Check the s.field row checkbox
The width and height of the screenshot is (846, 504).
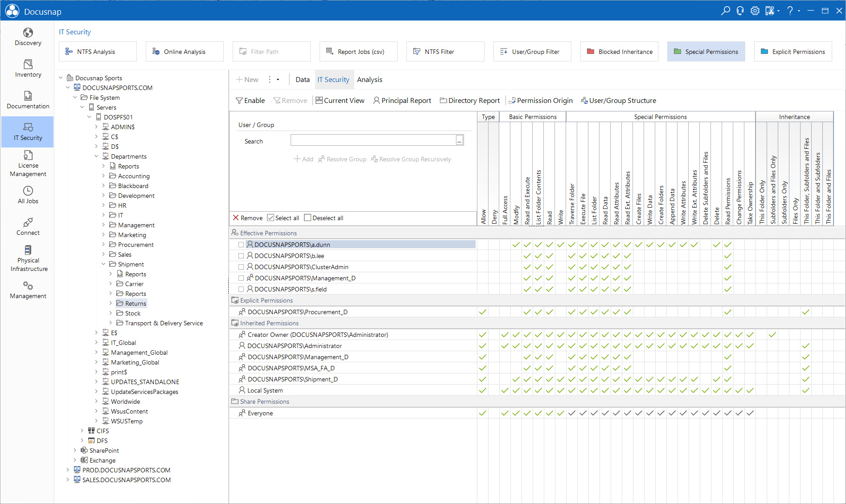[x=241, y=289]
